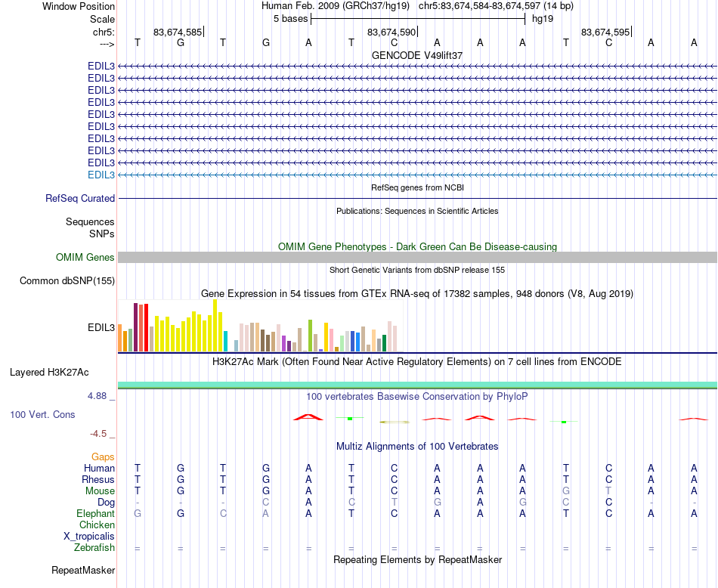Click the Zebrafish alignment row label

[x=94, y=548]
